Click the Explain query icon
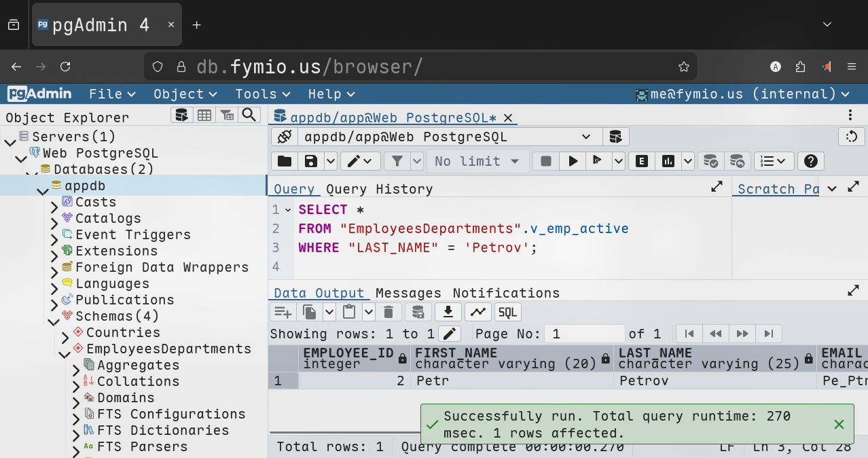The height and width of the screenshot is (458, 868). click(x=641, y=161)
